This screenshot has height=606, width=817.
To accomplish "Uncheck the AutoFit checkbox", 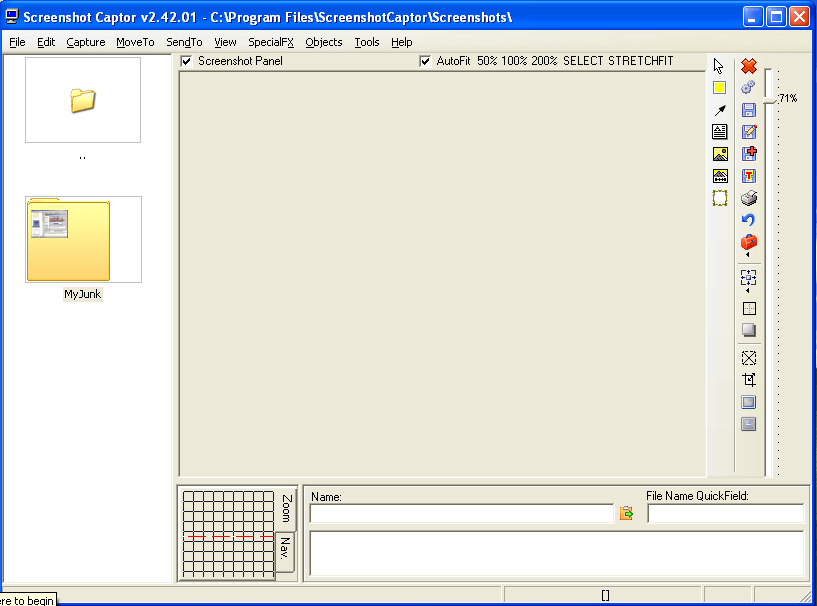I will [425, 61].
